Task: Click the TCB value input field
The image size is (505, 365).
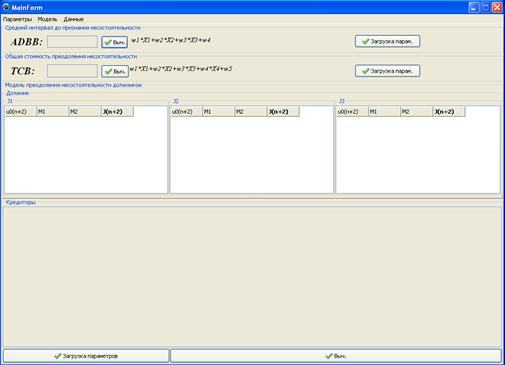Action: point(72,71)
